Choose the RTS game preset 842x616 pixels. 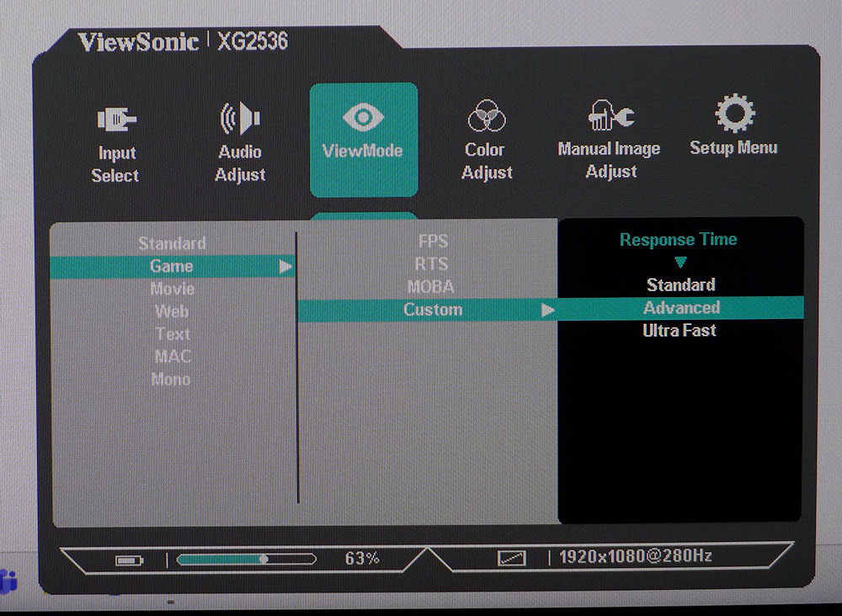[431, 264]
